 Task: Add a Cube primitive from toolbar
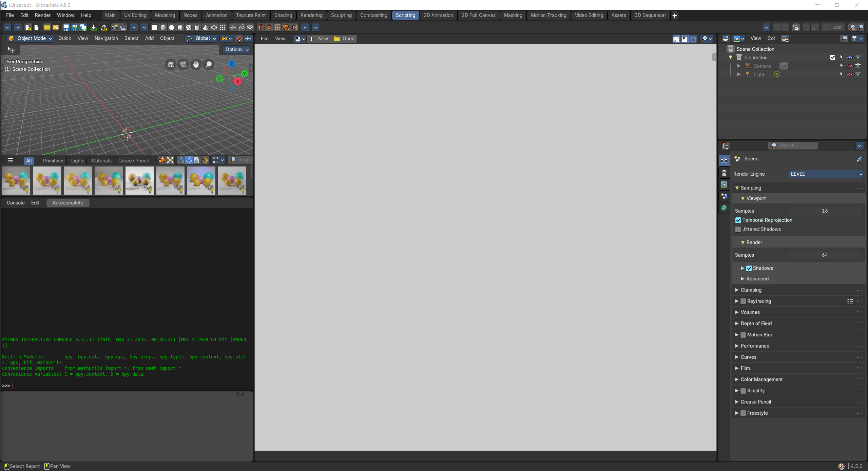click(x=163, y=27)
